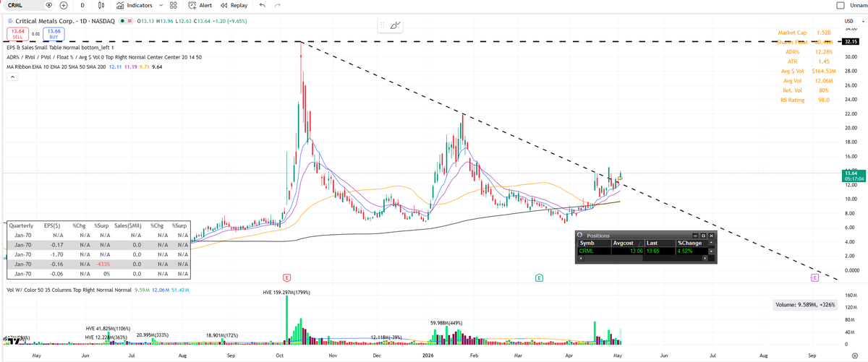Image resolution: width=868 pixels, height=362 pixels.
Task: Click the add-symbol plus icon
Action: (64, 5)
